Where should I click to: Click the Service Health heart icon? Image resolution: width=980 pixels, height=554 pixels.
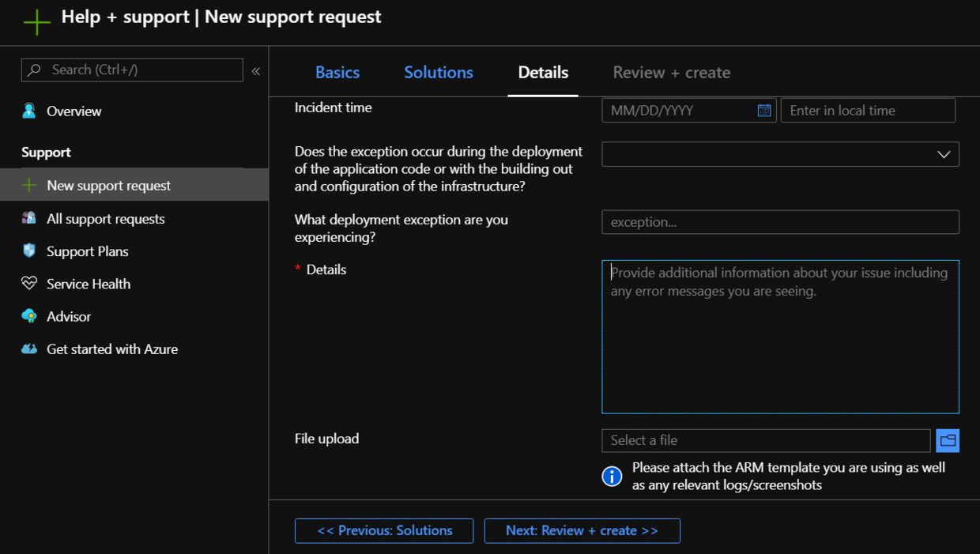29,284
